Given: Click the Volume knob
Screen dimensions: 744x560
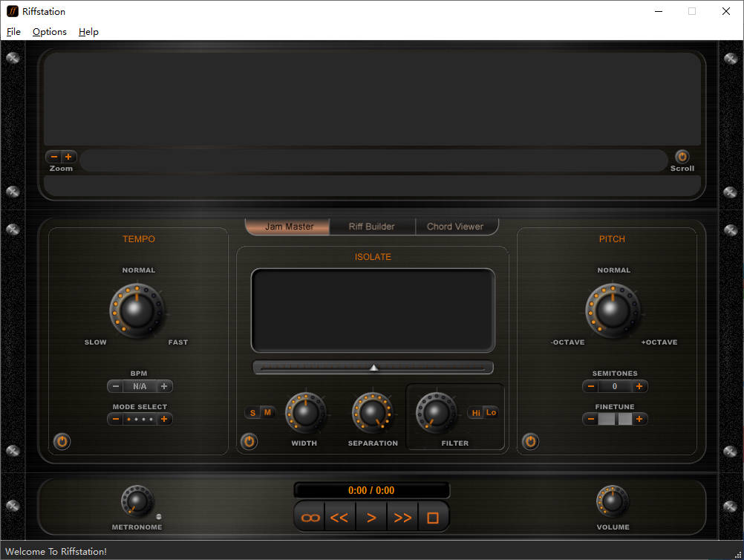Looking at the screenshot, I should tap(613, 501).
